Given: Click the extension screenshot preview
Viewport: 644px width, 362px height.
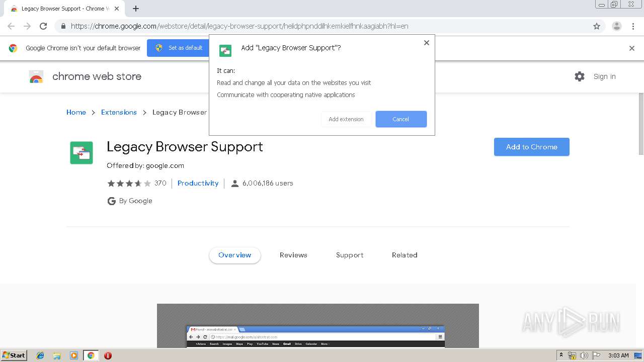Looking at the screenshot, I should pos(318,326).
